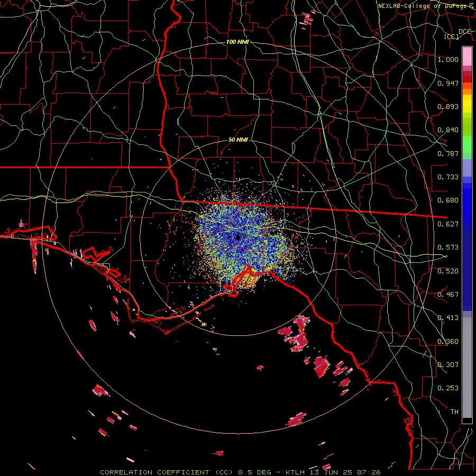Image resolution: width=476 pixels, height=476 pixels.
Task: Click the 1.000 value on the color scale
Action: (448, 59)
